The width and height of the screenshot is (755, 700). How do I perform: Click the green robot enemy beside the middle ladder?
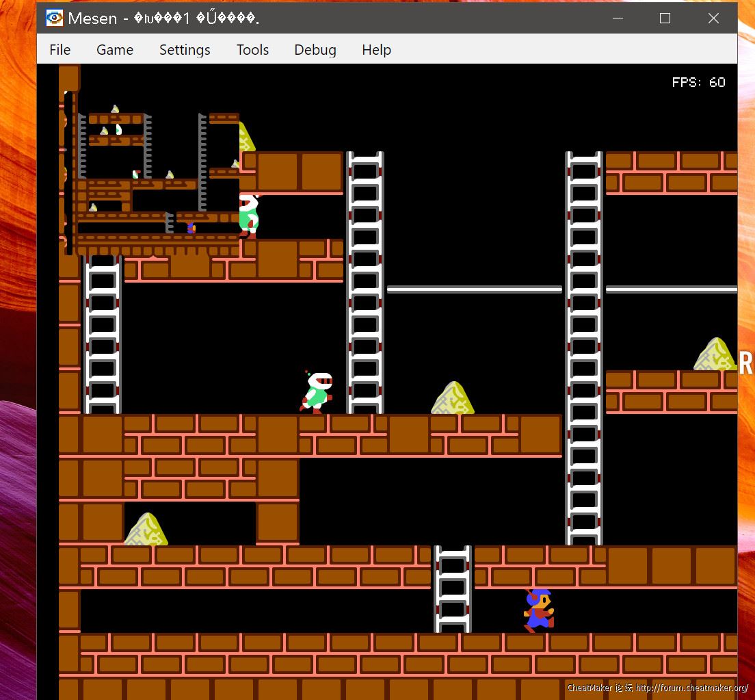coord(317,392)
